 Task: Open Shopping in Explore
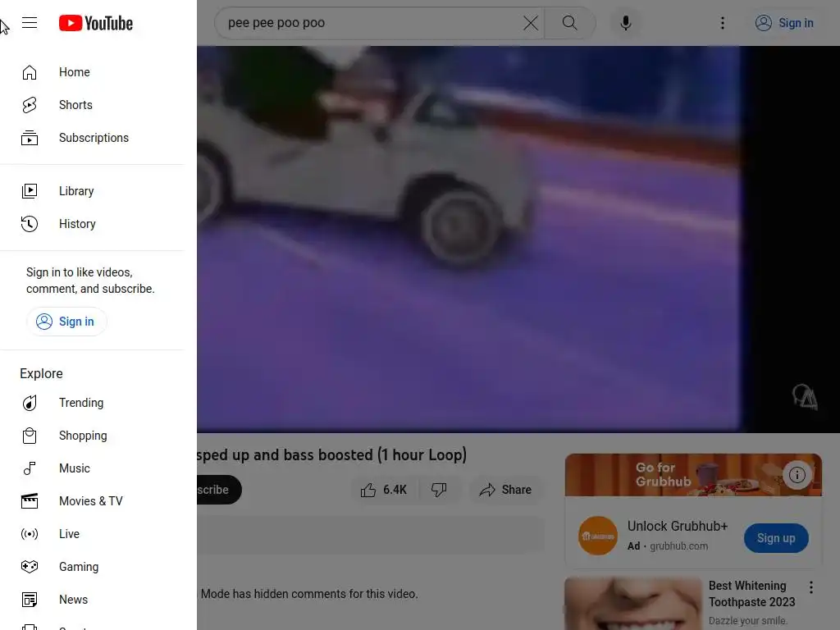click(92, 436)
